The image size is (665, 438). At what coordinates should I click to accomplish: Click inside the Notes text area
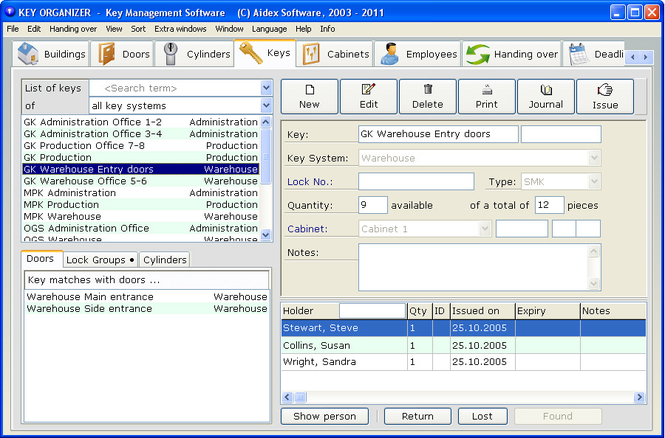(473, 267)
